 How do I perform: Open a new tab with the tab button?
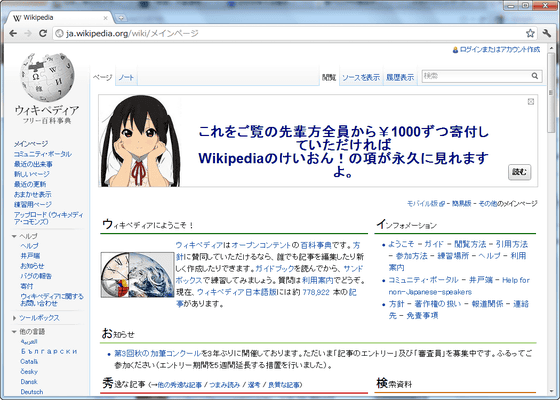121,18
